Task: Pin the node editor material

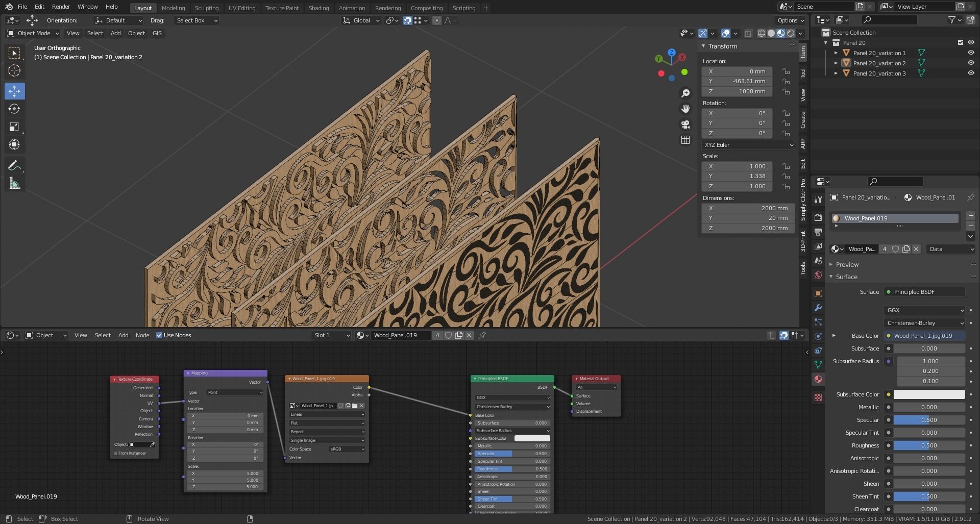Action: 482,335
